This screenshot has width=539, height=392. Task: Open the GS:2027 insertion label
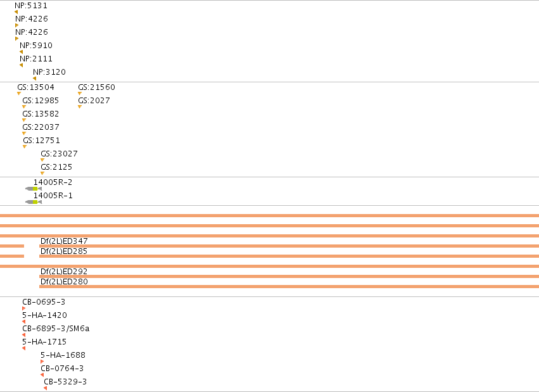(94, 100)
